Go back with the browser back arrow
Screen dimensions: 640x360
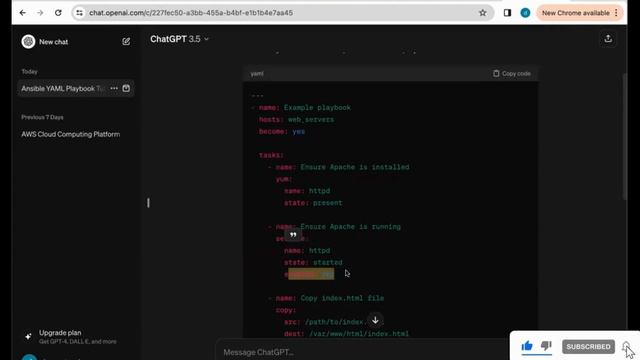[x=22, y=13]
